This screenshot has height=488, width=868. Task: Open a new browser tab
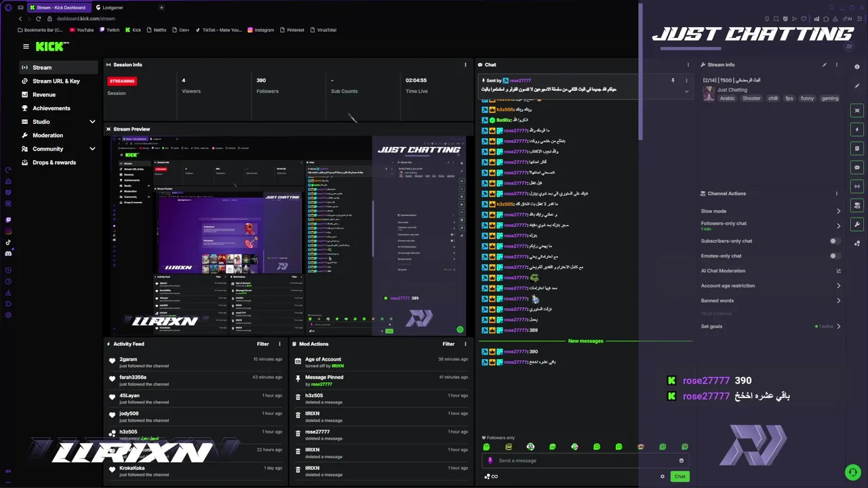161,7
